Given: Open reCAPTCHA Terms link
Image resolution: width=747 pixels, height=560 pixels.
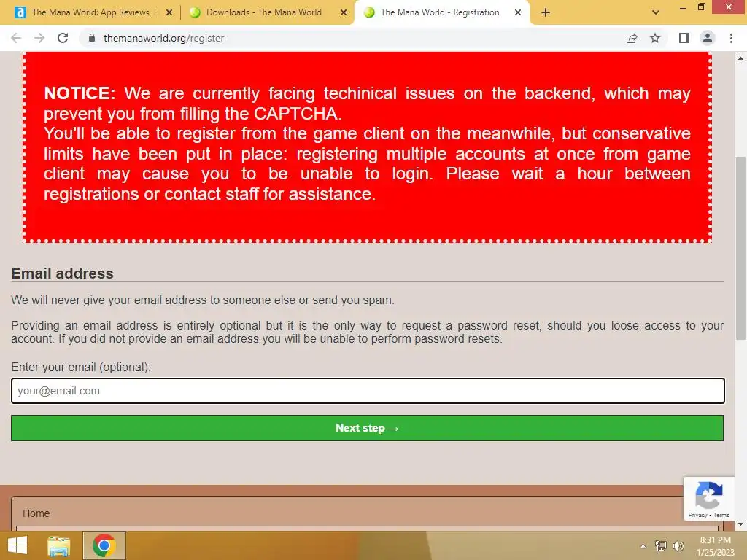Looking at the screenshot, I should [721, 515].
